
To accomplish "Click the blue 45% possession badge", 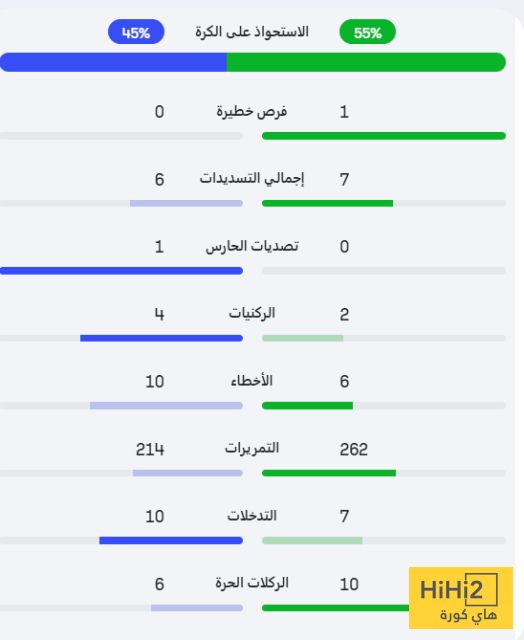I will click(136, 32).
